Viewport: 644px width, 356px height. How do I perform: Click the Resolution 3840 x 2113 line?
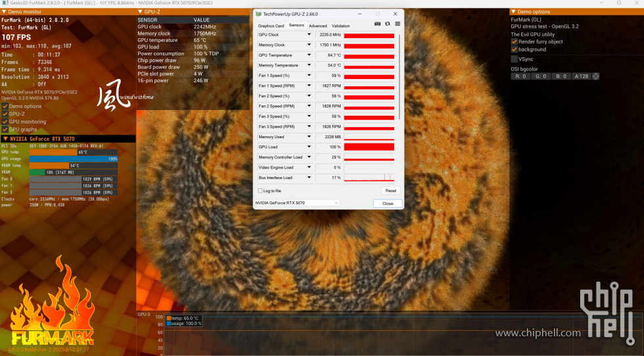click(x=35, y=77)
